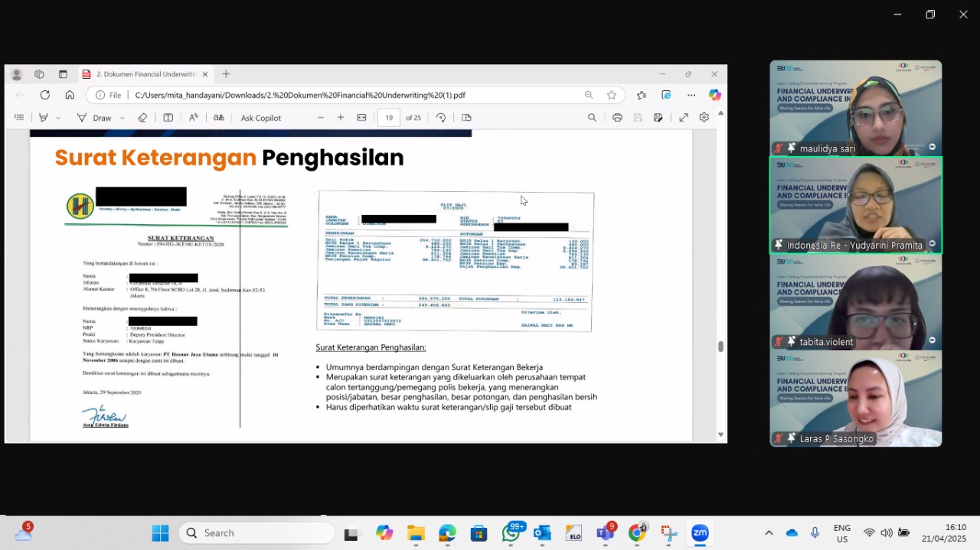Click the Edge profile avatar icon
980x550 pixels.
coord(17,74)
